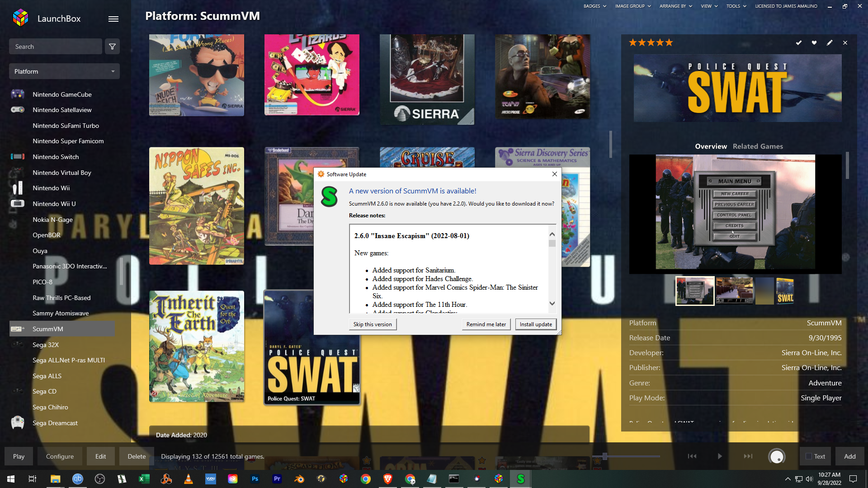This screenshot has width=868, height=488.
Task: Click the Search input field
Action: click(56, 47)
